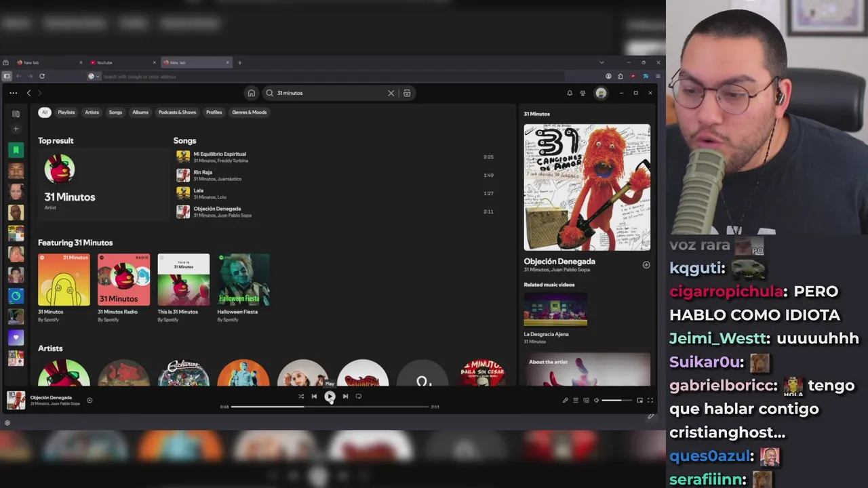Filter results by Songs
The image size is (868, 488).
coord(115,113)
